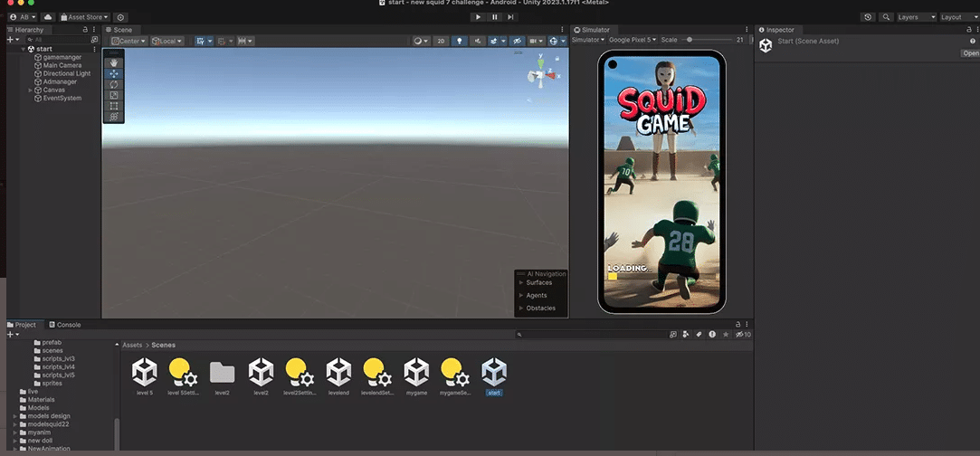980x456 pixels.
Task: Open the Simulator view mode dropdown
Action: click(588, 40)
